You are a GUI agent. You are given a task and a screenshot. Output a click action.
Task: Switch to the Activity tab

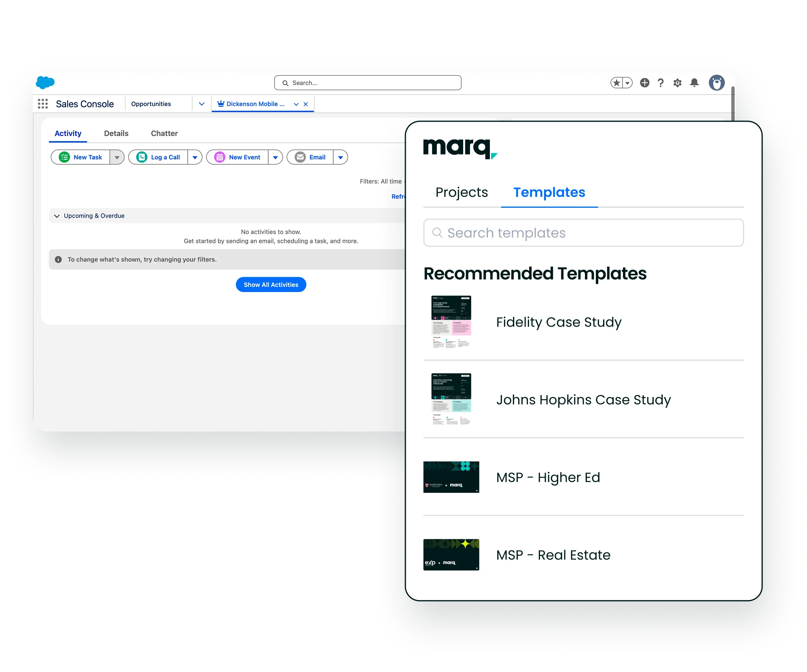[68, 133]
